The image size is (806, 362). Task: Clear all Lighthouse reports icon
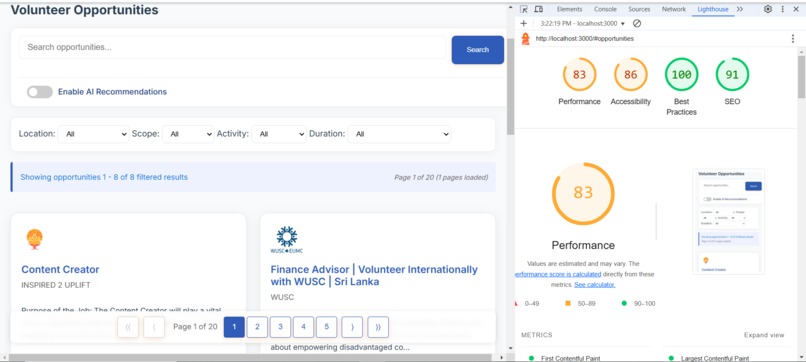point(636,23)
